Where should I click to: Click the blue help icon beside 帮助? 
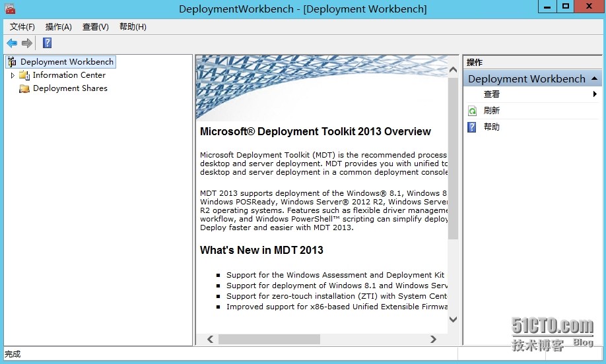(x=472, y=127)
